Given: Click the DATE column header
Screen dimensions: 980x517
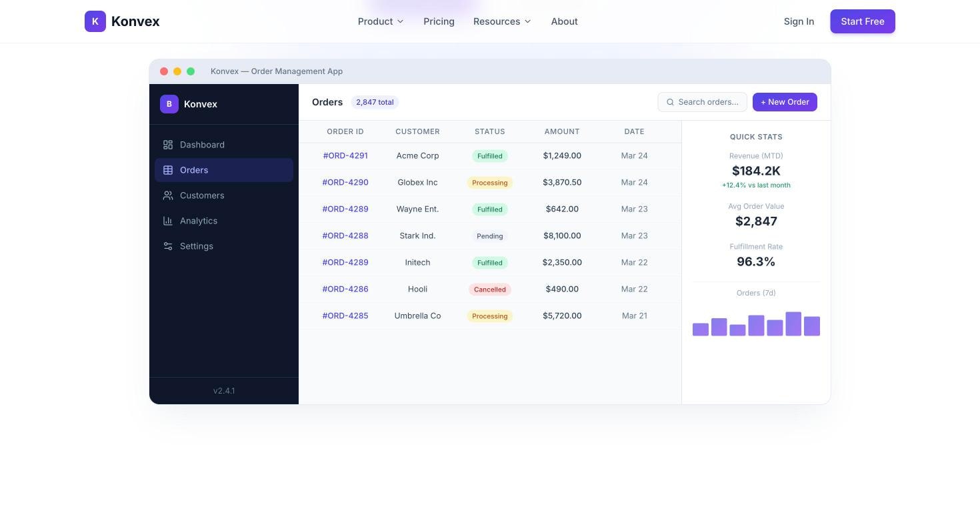Looking at the screenshot, I should tap(634, 131).
